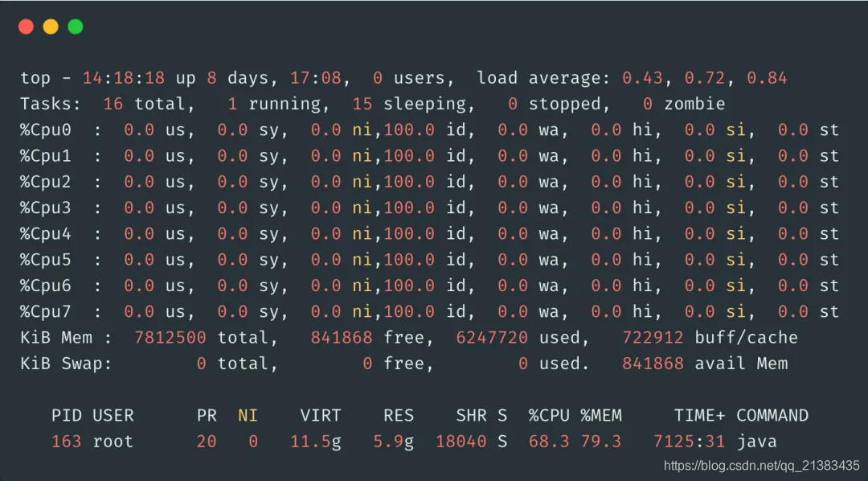The width and height of the screenshot is (868, 481).
Task: Click the USER column header
Action: [113, 416]
